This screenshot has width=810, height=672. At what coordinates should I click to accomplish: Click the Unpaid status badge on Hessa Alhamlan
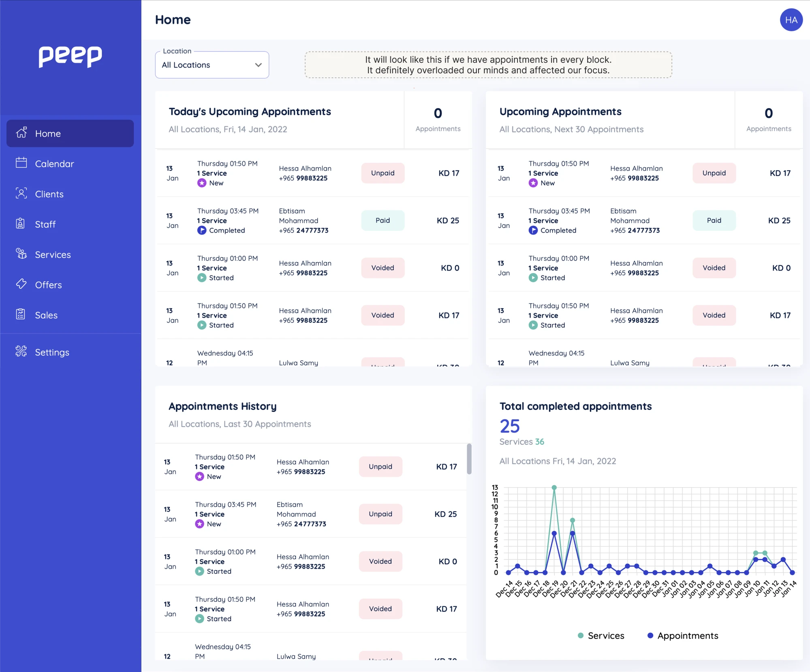tap(383, 173)
